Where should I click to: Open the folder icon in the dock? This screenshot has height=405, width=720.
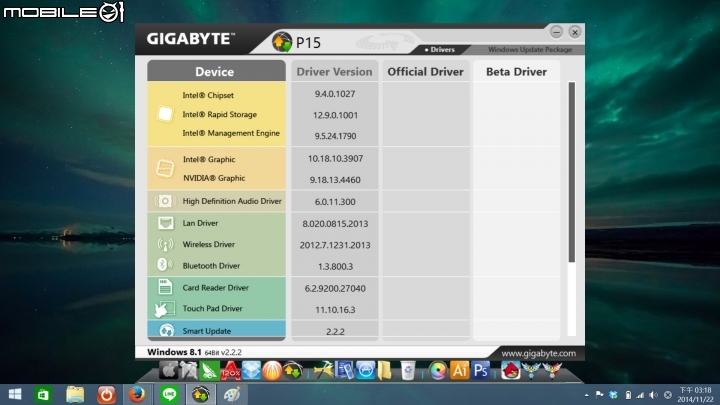384,370
